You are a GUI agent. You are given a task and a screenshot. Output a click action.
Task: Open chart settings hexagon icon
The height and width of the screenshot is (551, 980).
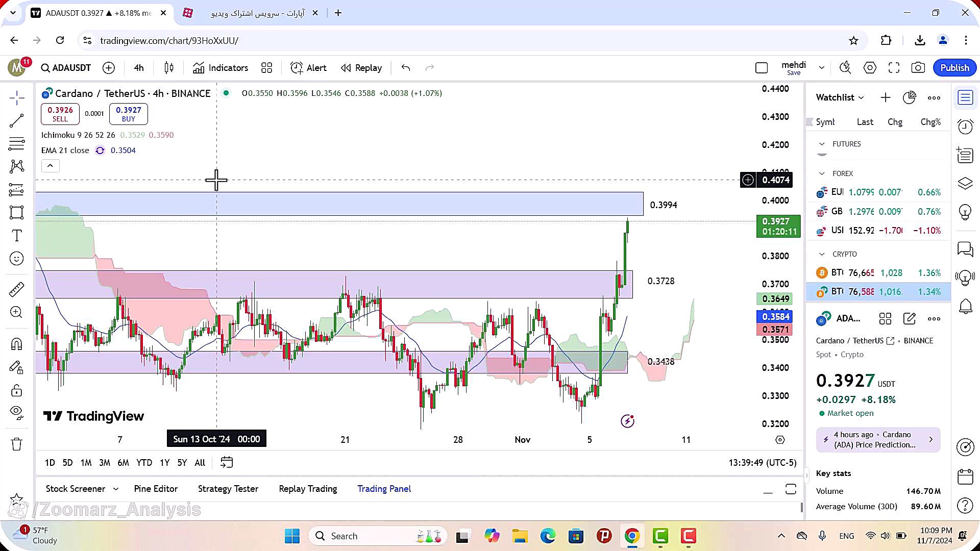(x=870, y=68)
